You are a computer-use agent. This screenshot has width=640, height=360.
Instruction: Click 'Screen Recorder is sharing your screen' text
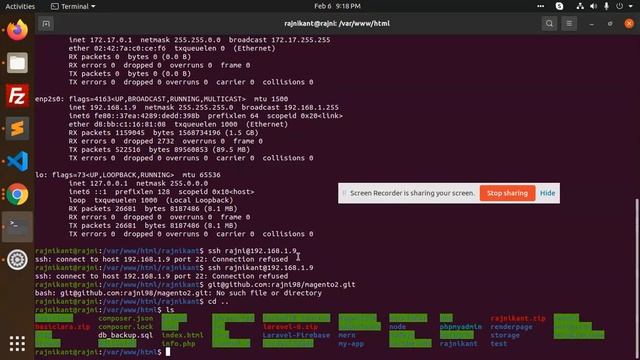tap(413, 193)
